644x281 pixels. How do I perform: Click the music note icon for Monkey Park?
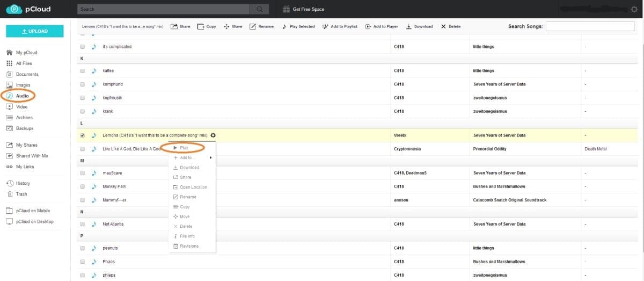point(94,186)
